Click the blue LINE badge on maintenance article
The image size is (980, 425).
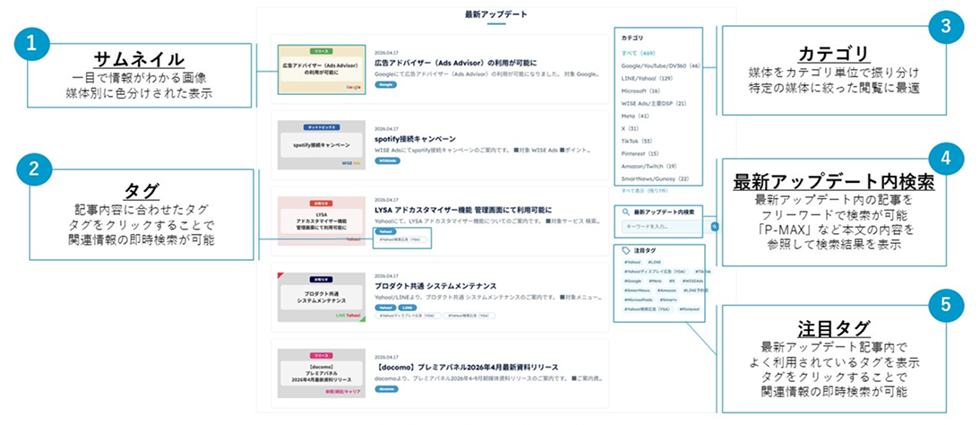point(407,308)
